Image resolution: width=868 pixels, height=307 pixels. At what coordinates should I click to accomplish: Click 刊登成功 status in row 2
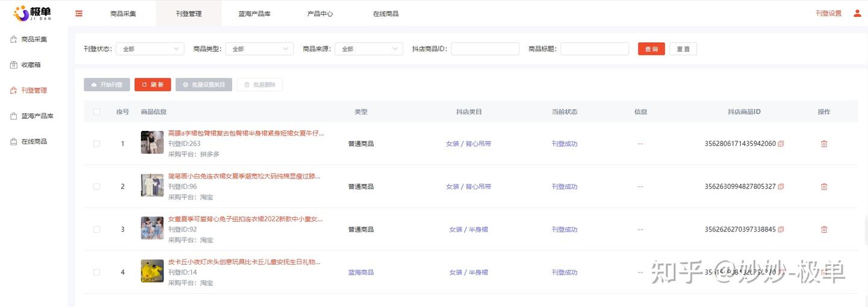(564, 186)
